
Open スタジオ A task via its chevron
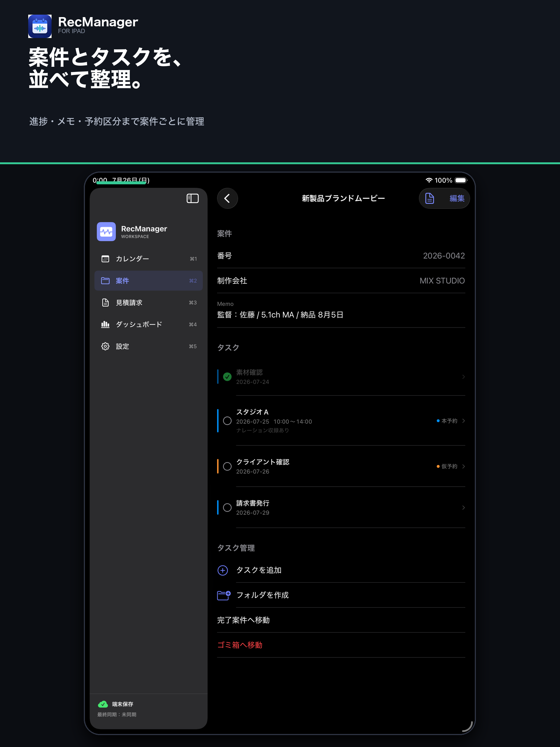(x=463, y=421)
